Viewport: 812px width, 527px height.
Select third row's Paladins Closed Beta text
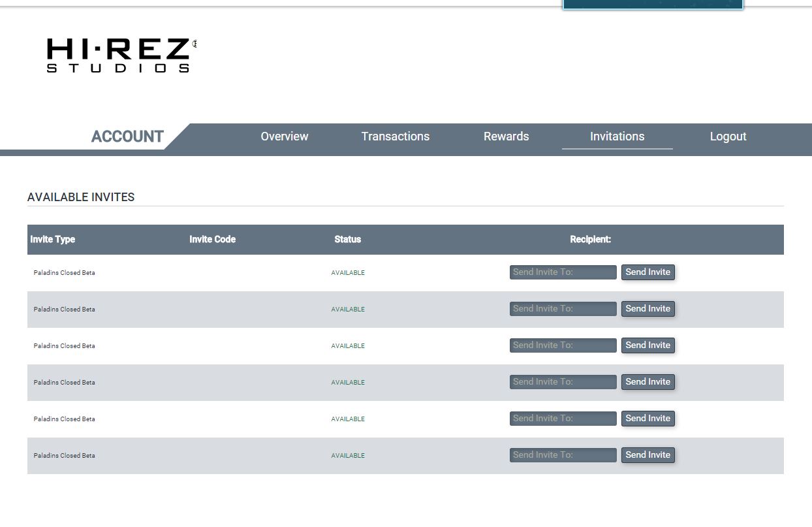pos(65,346)
